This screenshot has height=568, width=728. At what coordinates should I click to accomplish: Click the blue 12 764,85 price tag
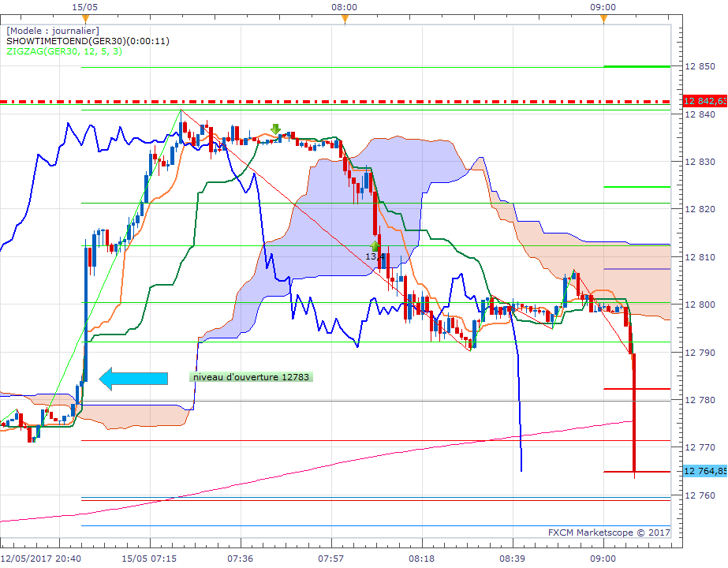705,471
